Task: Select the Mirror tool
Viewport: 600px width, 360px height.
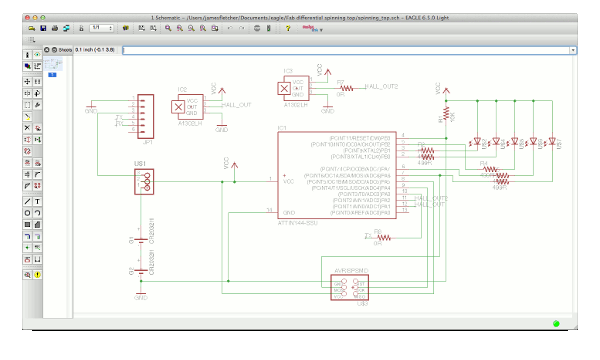Action: pyautogui.click(x=27, y=93)
